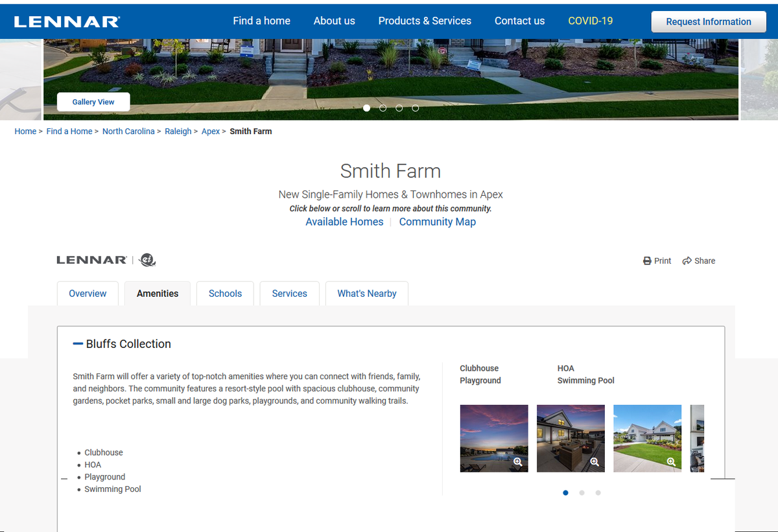Select the third amenity photo page dot
This screenshot has width=778, height=532.
click(x=598, y=492)
